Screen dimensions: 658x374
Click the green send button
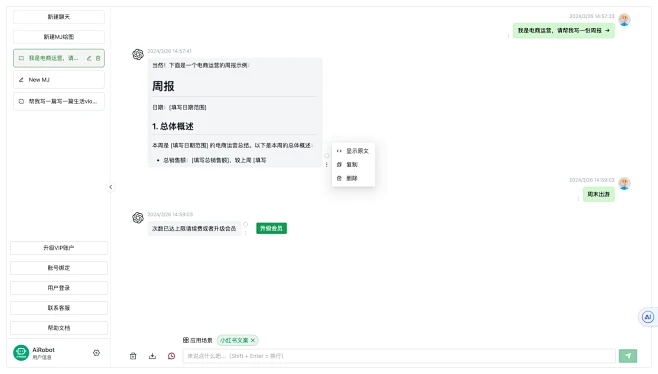pyautogui.click(x=628, y=356)
